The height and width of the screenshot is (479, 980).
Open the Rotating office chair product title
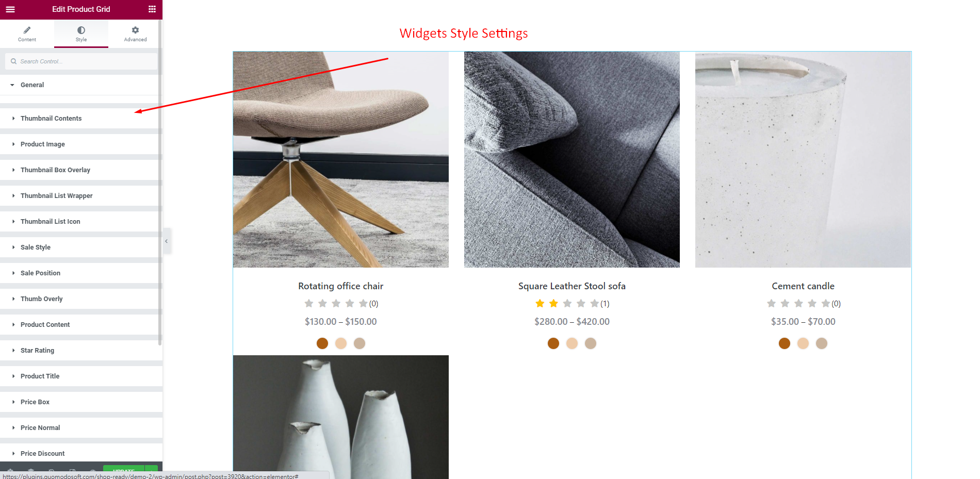[341, 286]
